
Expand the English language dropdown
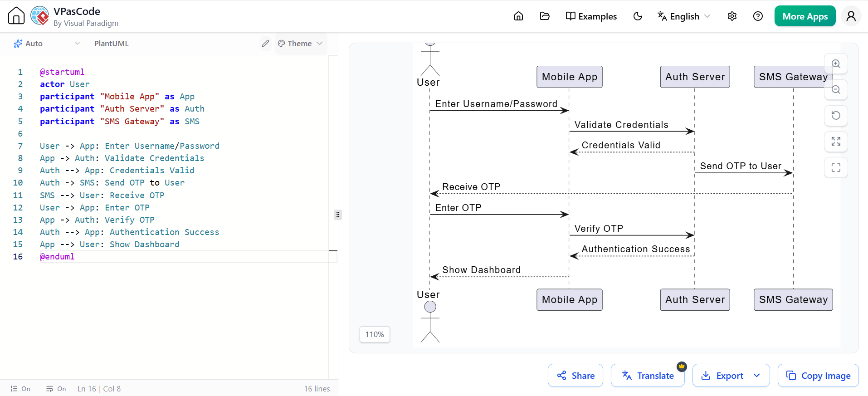tap(684, 16)
